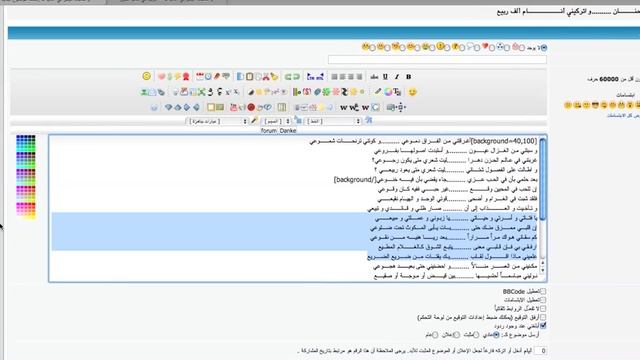Click the sunglasses smiley in right sidebar
Screen dimensions: 640x360
point(595,105)
